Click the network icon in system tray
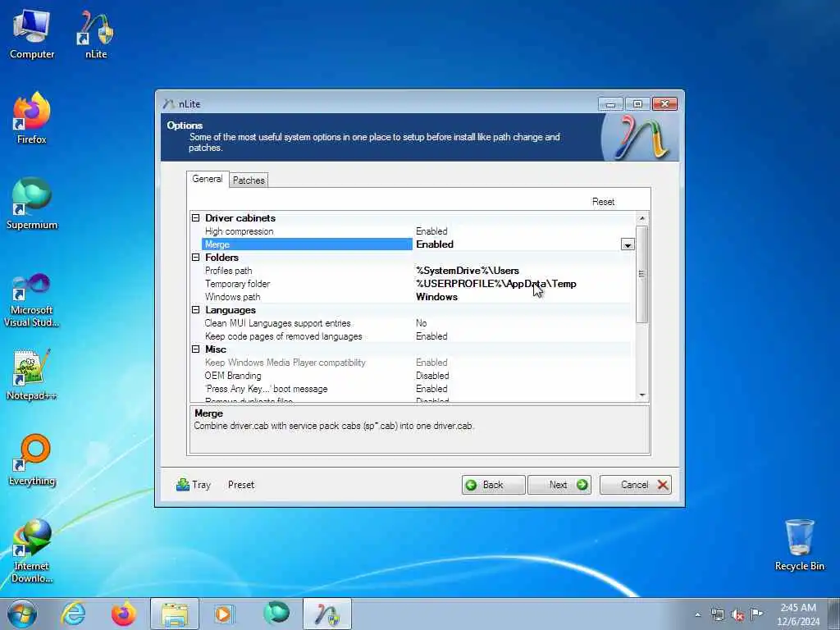Screen dimensions: 840x630 [x=717, y=614]
